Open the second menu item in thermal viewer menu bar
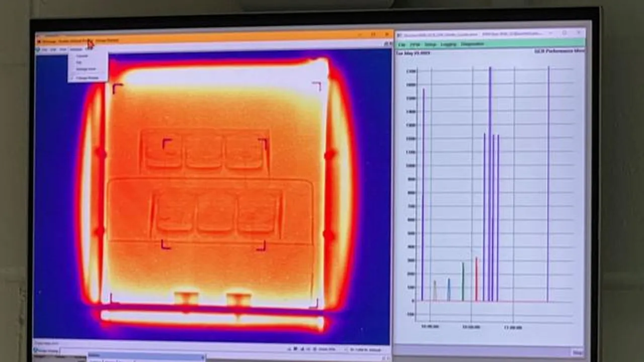The image size is (644, 362). pyautogui.click(x=53, y=50)
